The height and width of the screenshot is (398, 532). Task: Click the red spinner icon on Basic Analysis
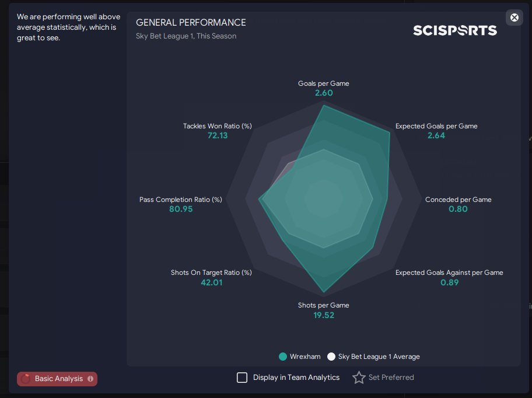[26, 379]
